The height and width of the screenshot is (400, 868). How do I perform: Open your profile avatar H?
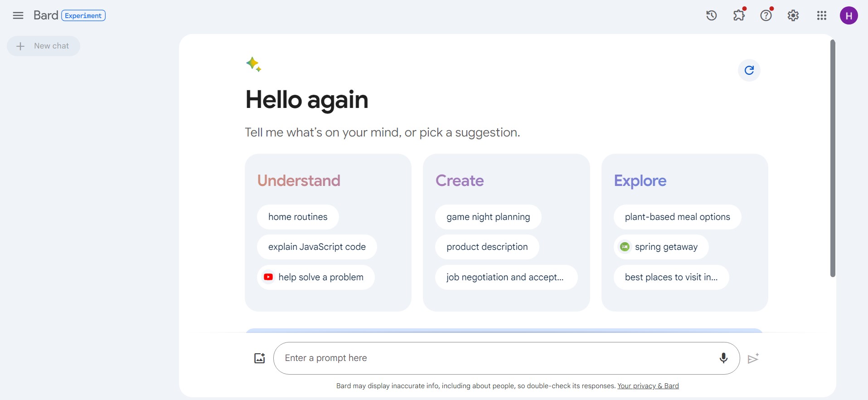pyautogui.click(x=849, y=15)
